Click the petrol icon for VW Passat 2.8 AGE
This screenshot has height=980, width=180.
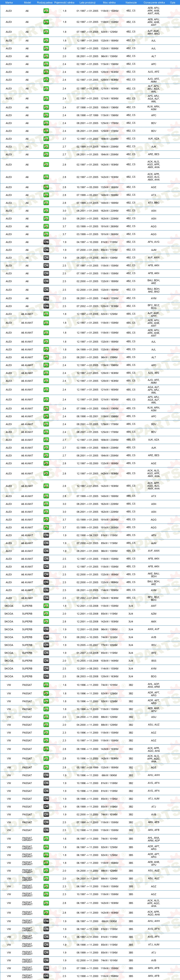pos(46,767)
